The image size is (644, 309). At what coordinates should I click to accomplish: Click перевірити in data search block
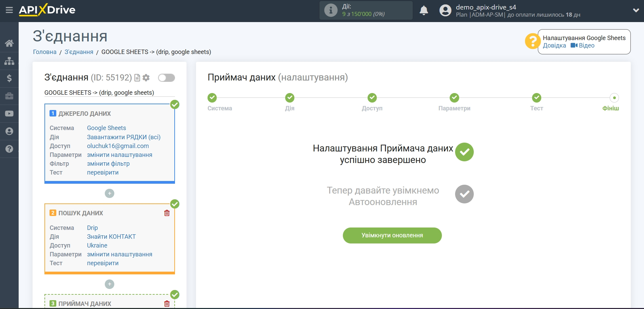[103, 263]
